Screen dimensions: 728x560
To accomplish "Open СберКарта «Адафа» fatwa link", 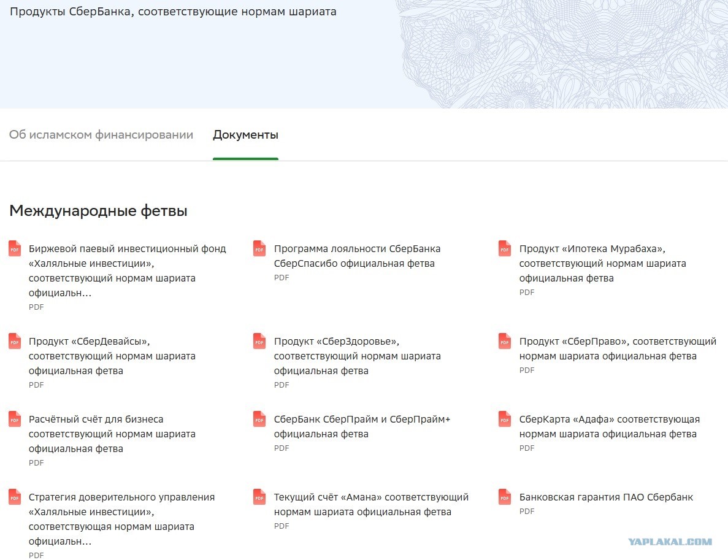I will (609, 426).
